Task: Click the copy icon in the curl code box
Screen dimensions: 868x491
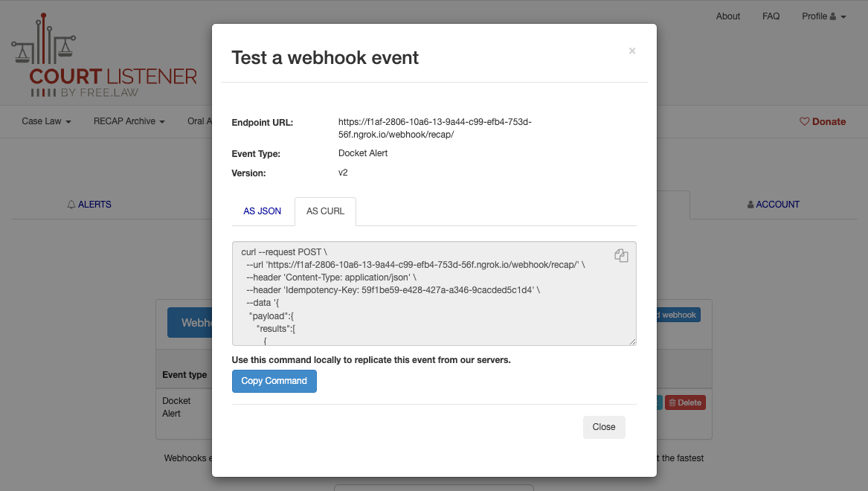Action: point(621,255)
